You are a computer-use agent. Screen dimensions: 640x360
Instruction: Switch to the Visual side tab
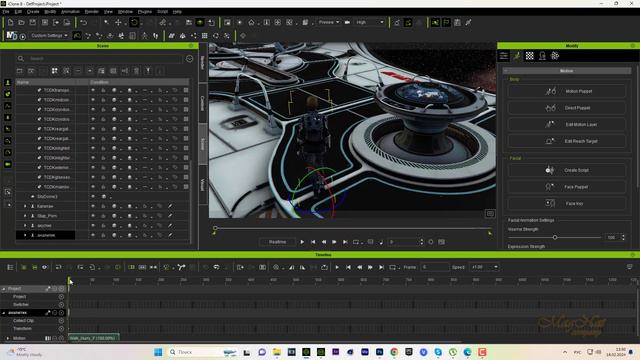click(x=202, y=184)
